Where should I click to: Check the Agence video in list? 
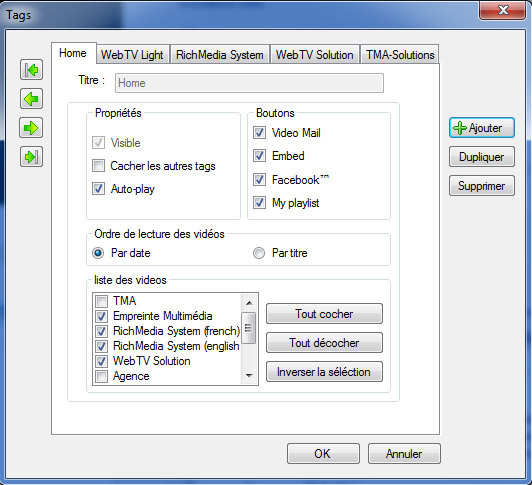pyautogui.click(x=101, y=376)
